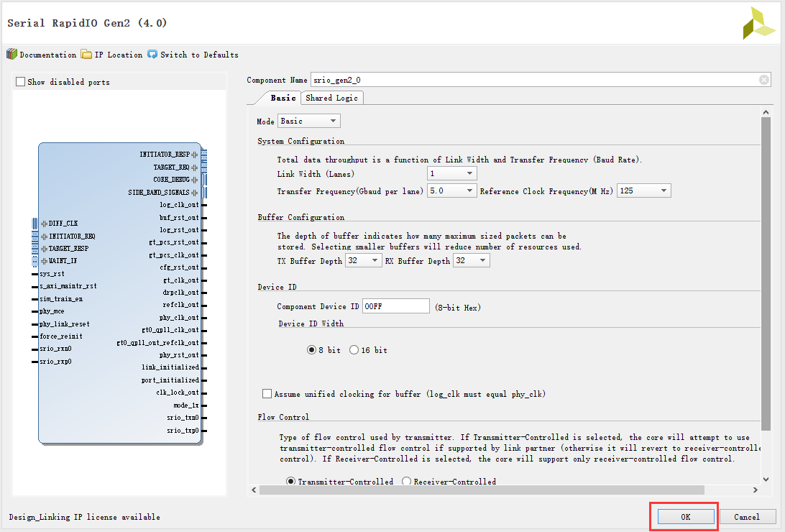This screenshot has width=785, height=532.
Task: Select the gt0_qpll_clk_out port label
Action: click(x=170, y=330)
